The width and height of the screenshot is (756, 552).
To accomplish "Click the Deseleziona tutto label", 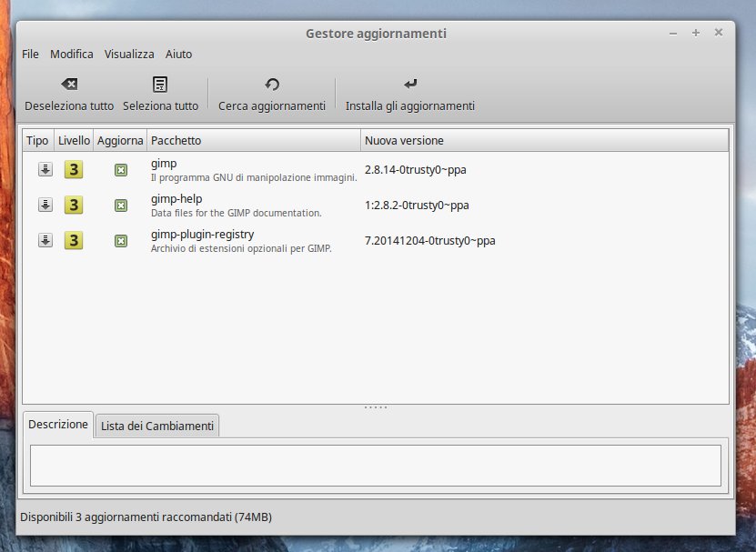I will coord(69,106).
